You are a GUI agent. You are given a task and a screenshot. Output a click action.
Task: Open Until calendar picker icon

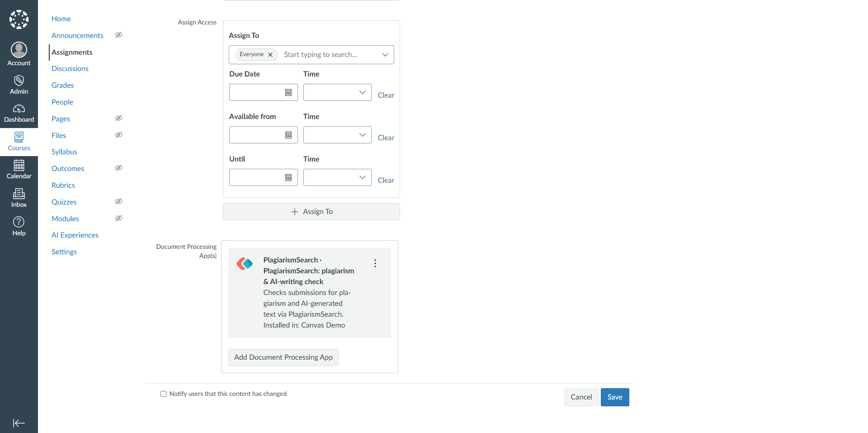pos(288,177)
